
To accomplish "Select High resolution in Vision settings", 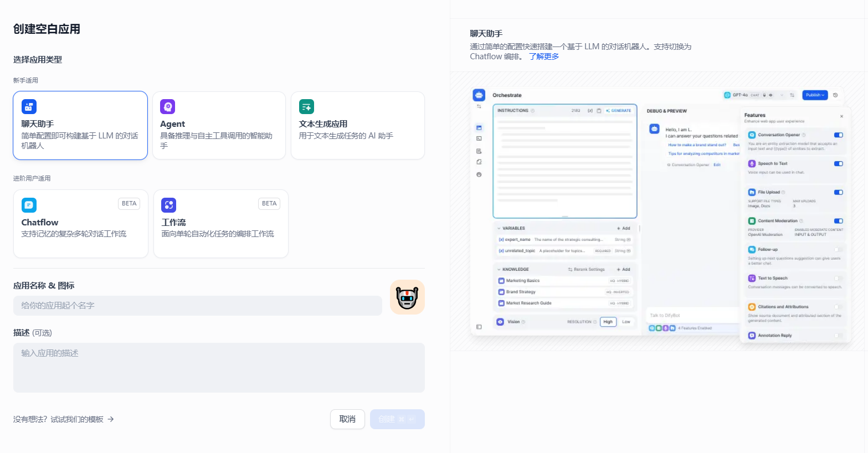I will 608,322.
